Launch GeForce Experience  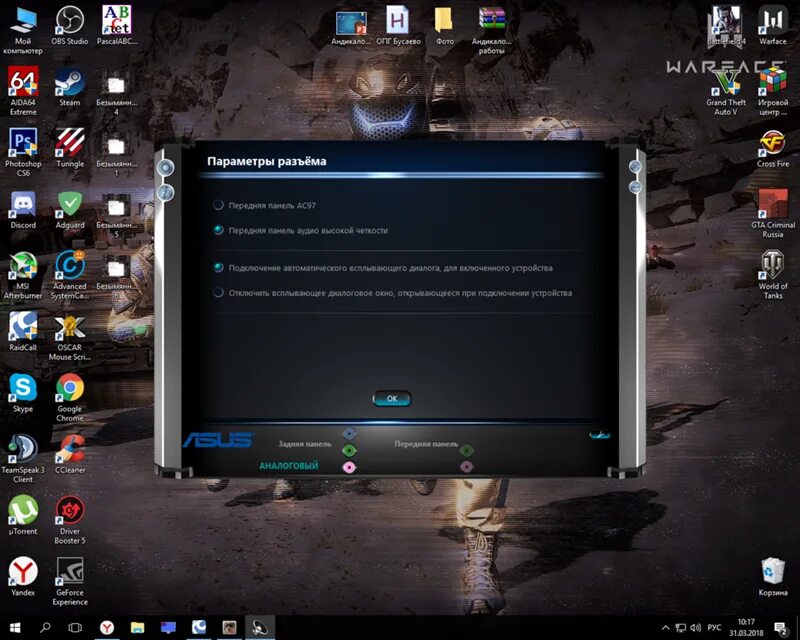coord(70,582)
